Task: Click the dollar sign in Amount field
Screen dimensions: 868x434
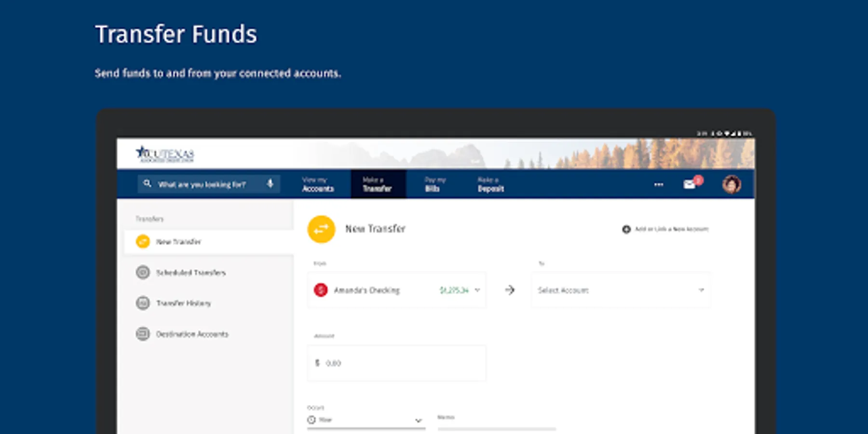Action: 317,363
